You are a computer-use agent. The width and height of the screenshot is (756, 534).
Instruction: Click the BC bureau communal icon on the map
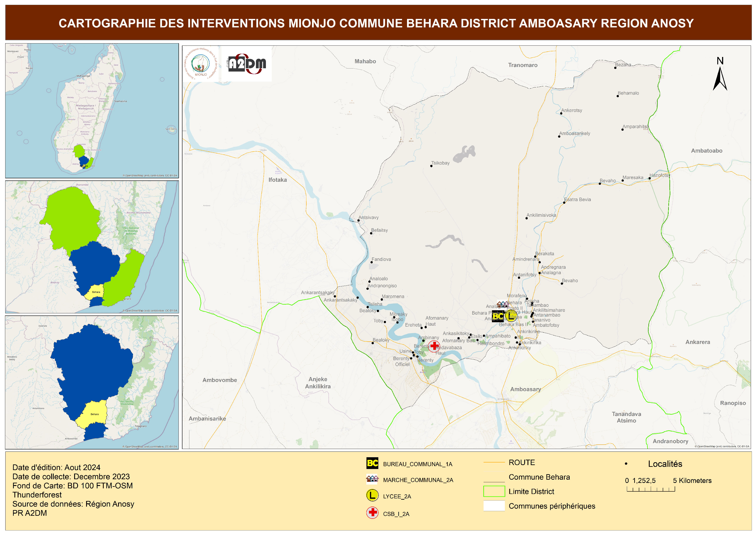[498, 316]
